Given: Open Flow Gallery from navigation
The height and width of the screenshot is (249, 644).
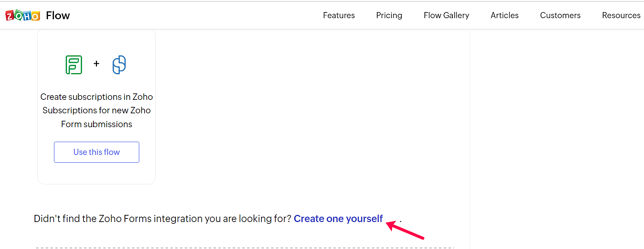Looking at the screenshot, I should [x=446, y=15].
